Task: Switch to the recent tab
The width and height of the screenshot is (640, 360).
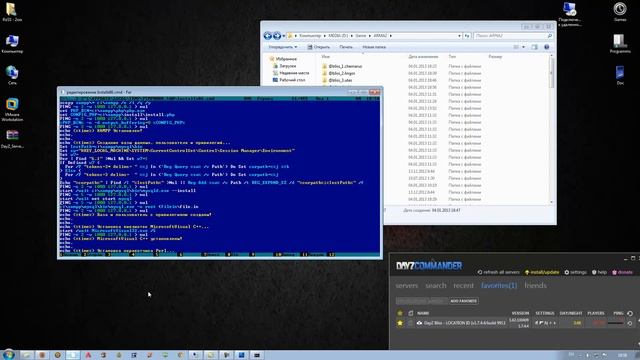Action: pos(464,286)
